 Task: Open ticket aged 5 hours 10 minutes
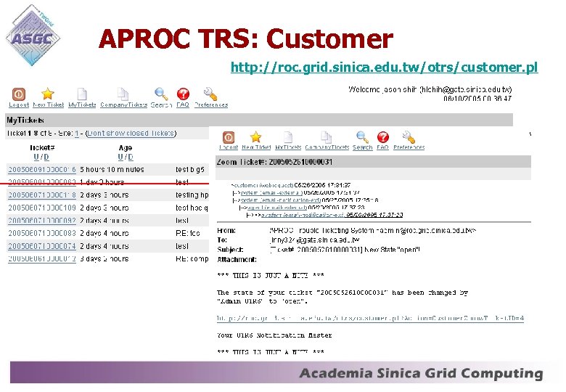click(x=42, y=170)
